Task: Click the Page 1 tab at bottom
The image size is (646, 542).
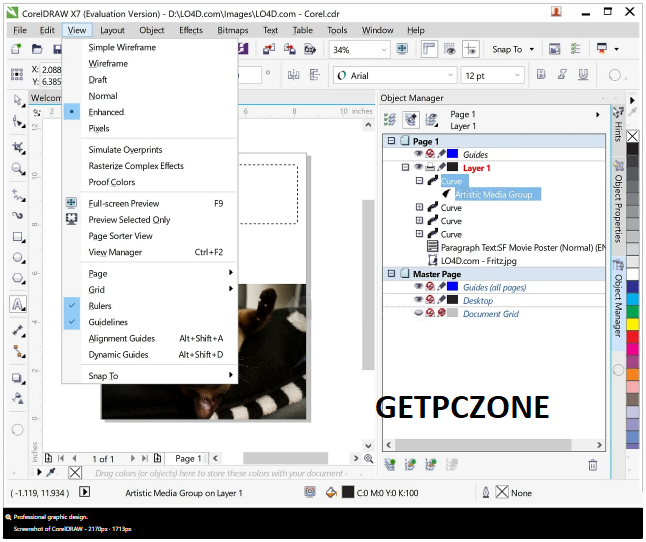Action: 188,458
